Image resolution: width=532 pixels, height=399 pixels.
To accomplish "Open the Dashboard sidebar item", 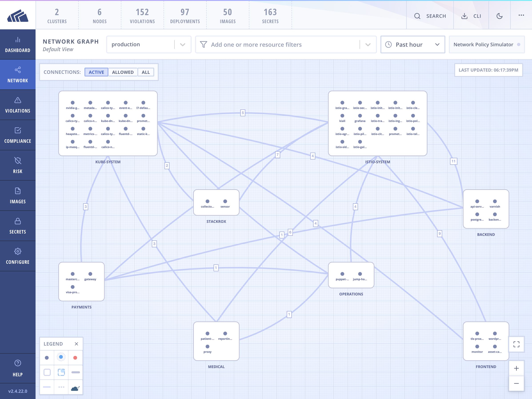I will tap(18, 44).
